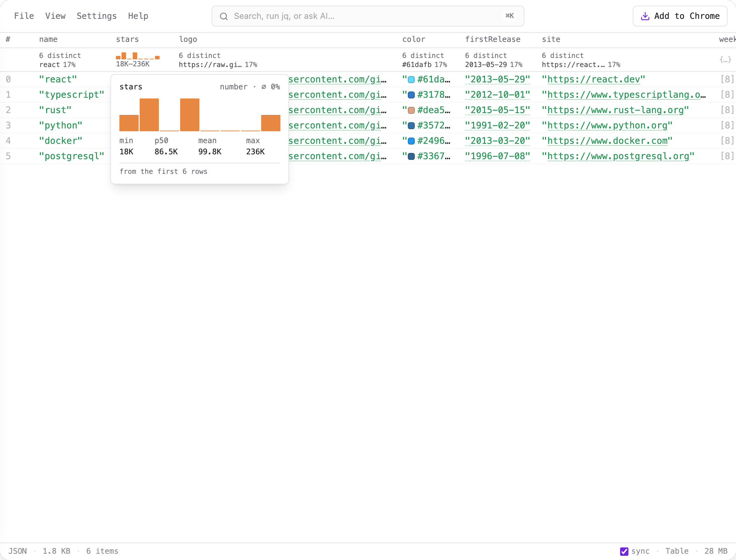Open the View menu

click(56, 16)
